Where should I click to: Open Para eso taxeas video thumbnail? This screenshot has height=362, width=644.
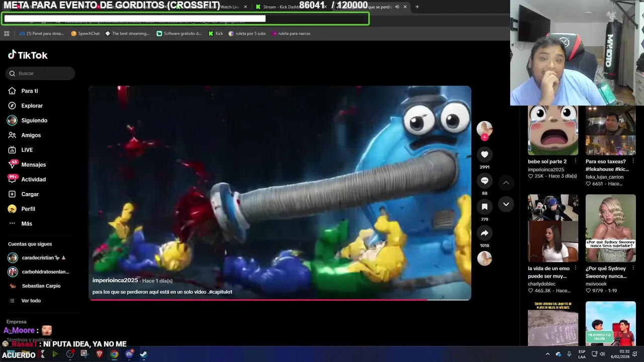click(611, 130)
